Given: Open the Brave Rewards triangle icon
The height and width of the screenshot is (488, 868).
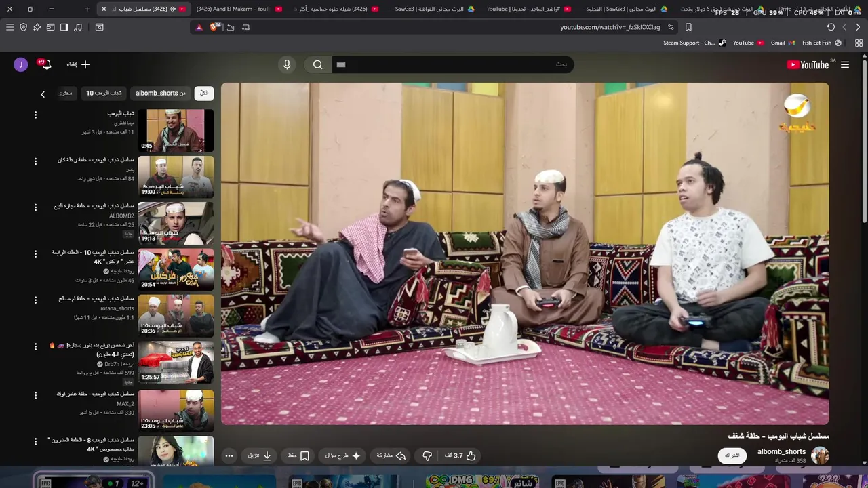Looking at the screenshot, I should tap(199, 27).
